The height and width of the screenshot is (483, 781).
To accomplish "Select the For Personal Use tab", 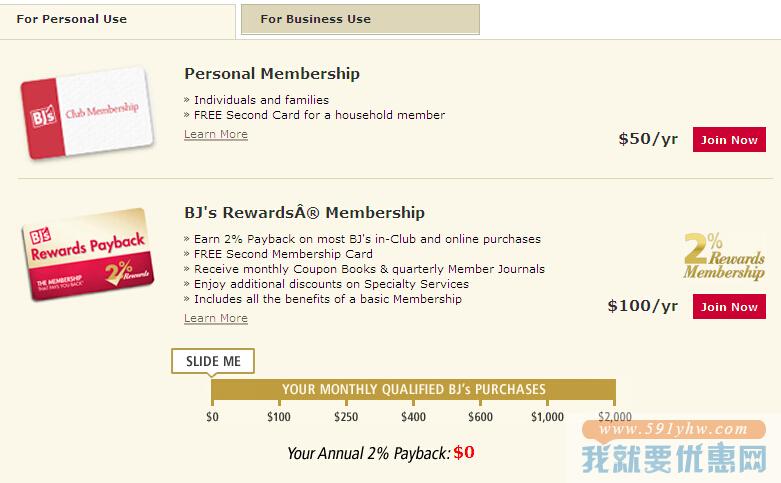I will (118, 21).
